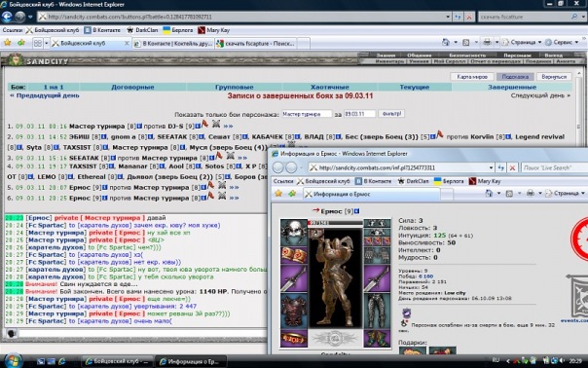Click character name filter field Мастер турнира
Image resolution: width=588 pixels, height=368 pixels.
click(307, 114)
